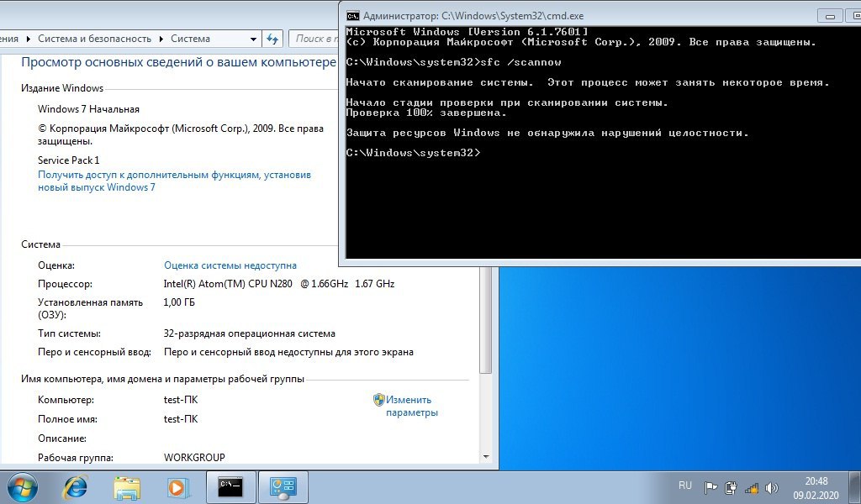
Task: Click the cmd window title bar icon
Action: pyautogui.click(x=352, y=15)
